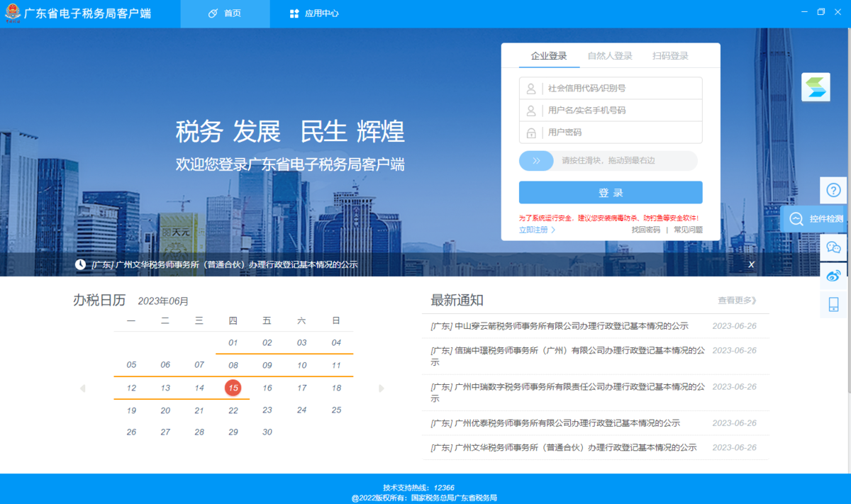Open notice about 中山穿云箭税务师事务所
This screenshot has width=851, height=504.
[560, 326]
